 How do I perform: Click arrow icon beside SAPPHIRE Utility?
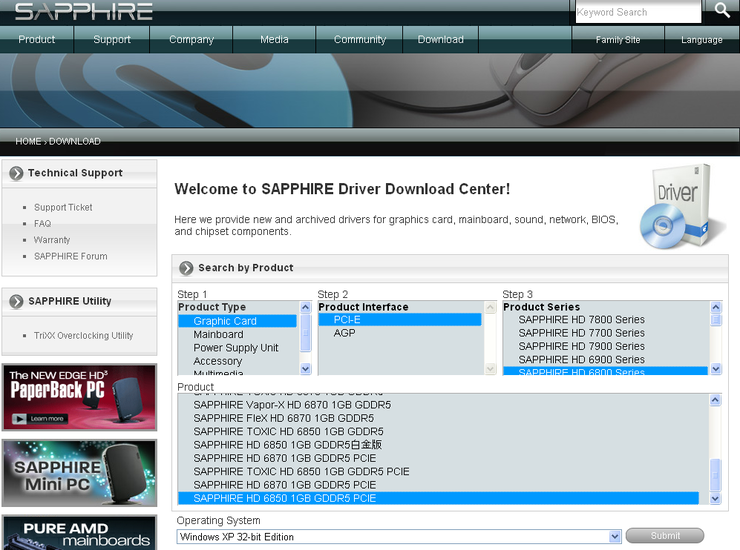pos(16,301)
